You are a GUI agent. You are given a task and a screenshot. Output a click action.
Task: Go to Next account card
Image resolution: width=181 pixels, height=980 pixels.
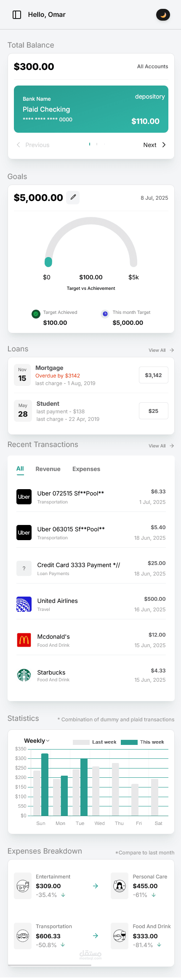point(154,145)
